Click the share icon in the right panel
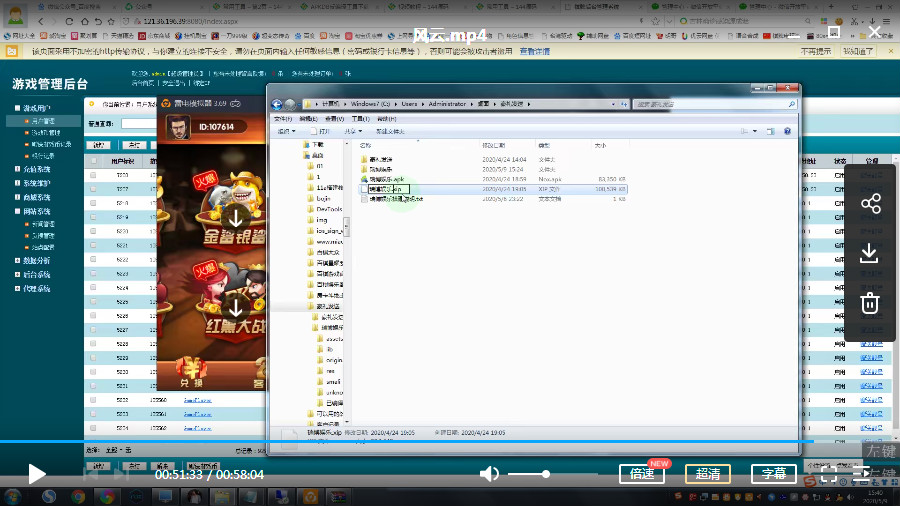 (x=870, y=204)
